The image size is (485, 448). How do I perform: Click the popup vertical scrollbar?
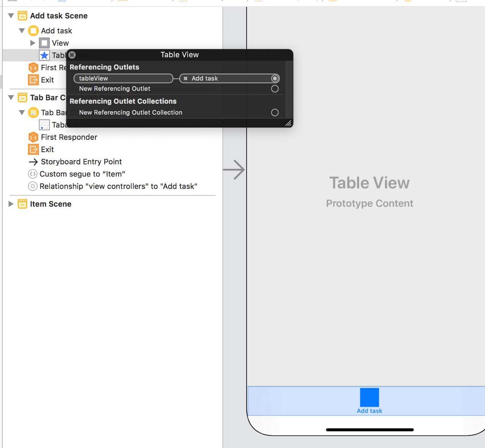(x=289, y=90)
